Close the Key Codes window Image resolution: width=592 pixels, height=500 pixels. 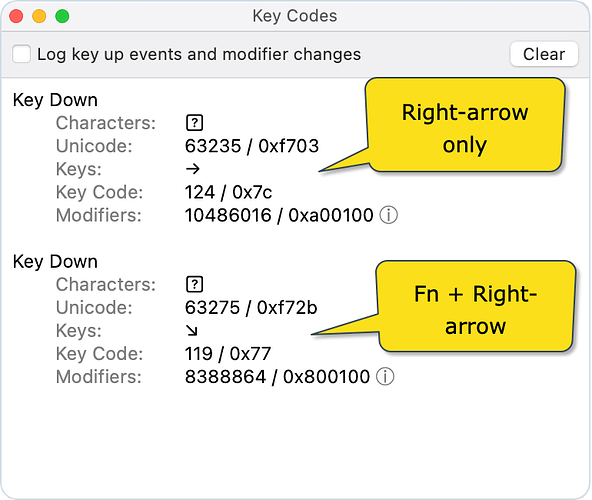16,16
